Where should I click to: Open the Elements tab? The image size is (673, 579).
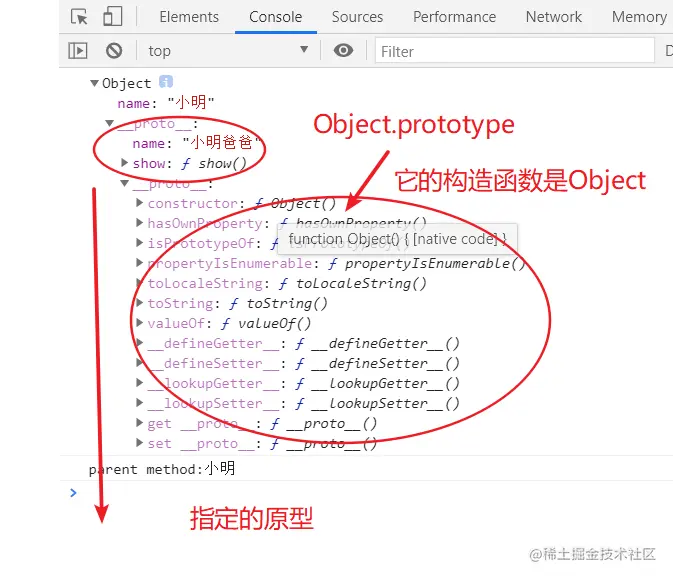189,17
